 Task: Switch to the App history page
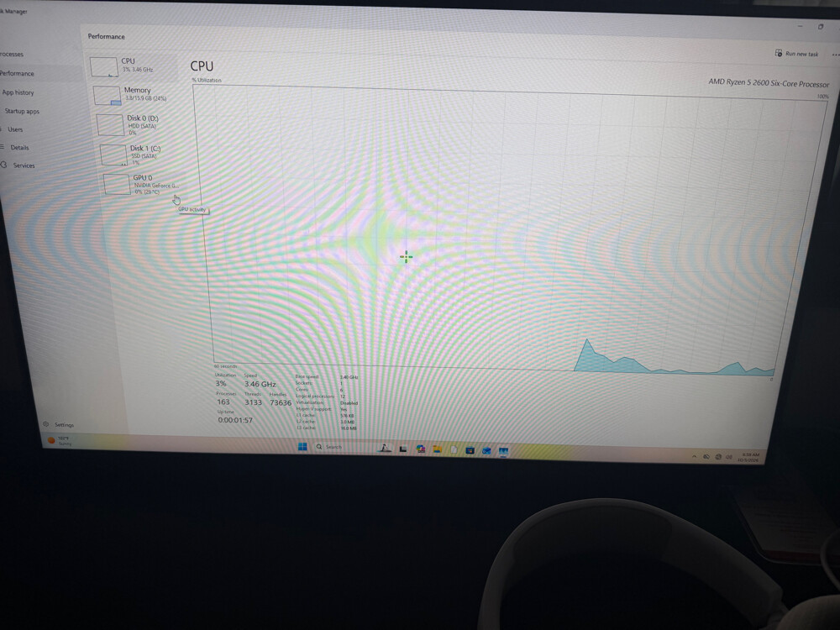[18, 92]
